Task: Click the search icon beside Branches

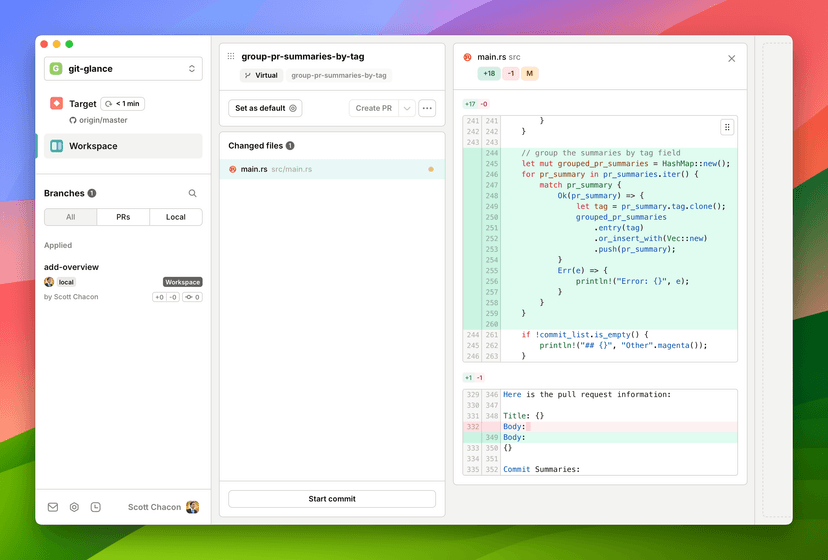Action: point(193,194)
